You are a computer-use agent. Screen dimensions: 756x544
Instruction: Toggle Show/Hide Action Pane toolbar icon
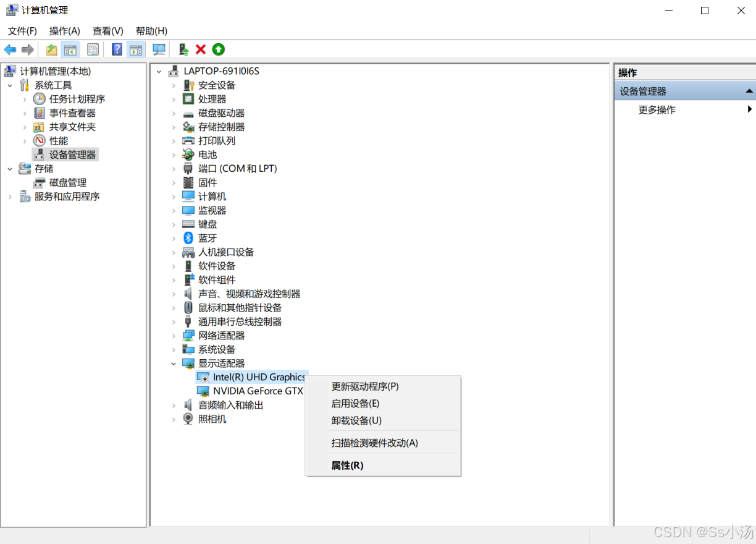tap(136, 49)
